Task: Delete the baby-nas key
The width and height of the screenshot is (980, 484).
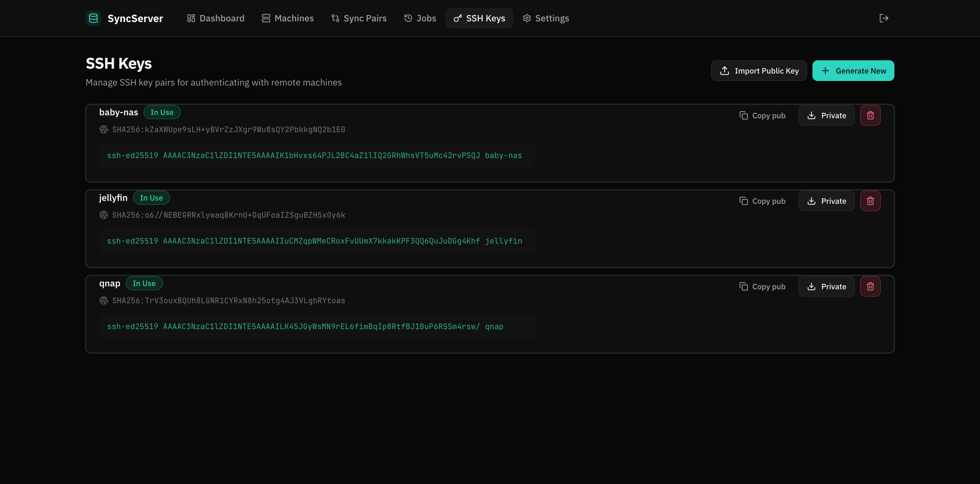Action: pyautogui.click(x=870, y=116)
